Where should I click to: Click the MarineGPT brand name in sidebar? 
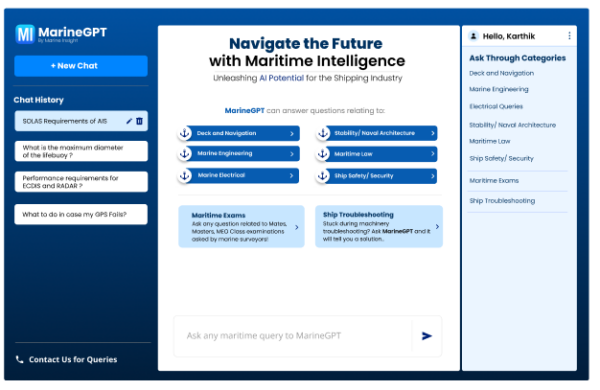(x=72, y=32)
